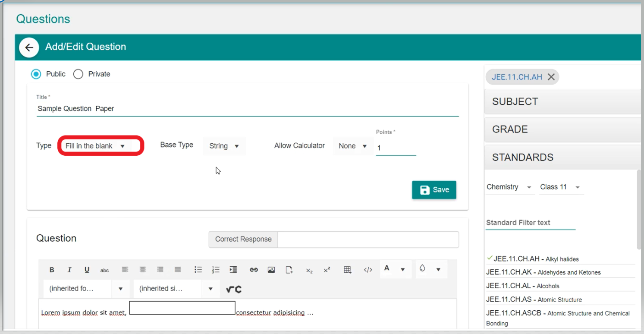The width and height of the screenshot is (644, 334).
Task: Open the math formula editor icon
Action: click(234, 289)
